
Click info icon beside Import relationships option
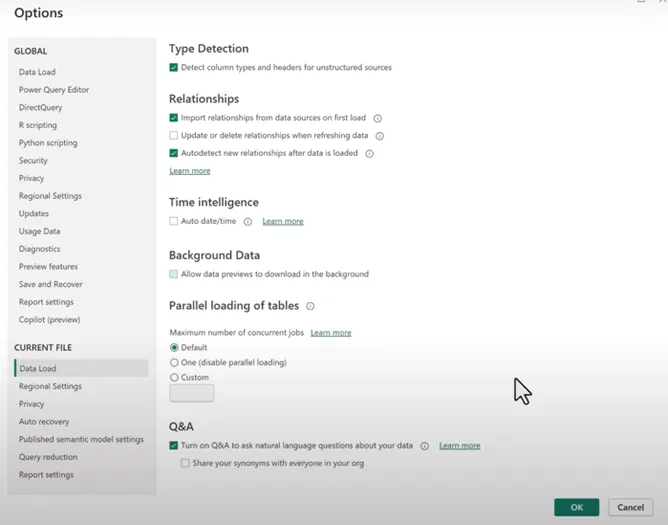(377, 118)
